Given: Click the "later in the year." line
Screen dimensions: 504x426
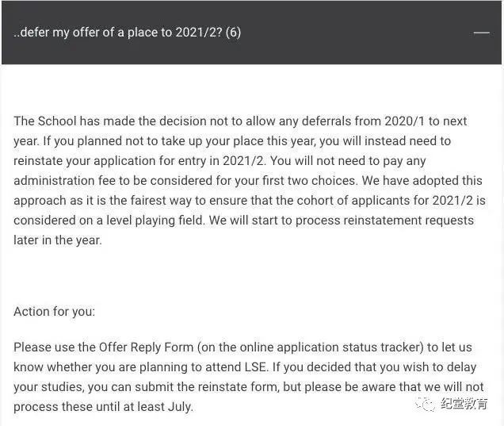Looking at the screenshot, I should click(58, 240).
